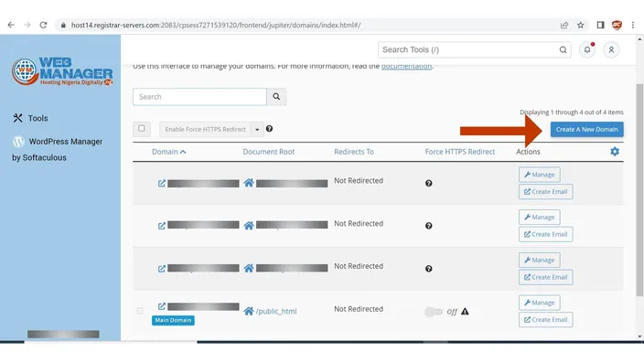644x362 pixels.
Task: Click Create Email in the third domain row
Action: (x=545, y=277)
